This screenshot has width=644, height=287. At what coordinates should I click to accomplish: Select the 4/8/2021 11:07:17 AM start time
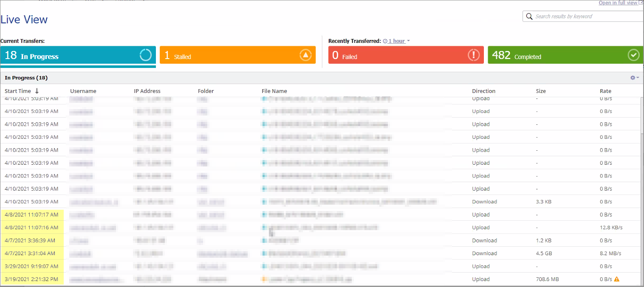coord(31,214)
